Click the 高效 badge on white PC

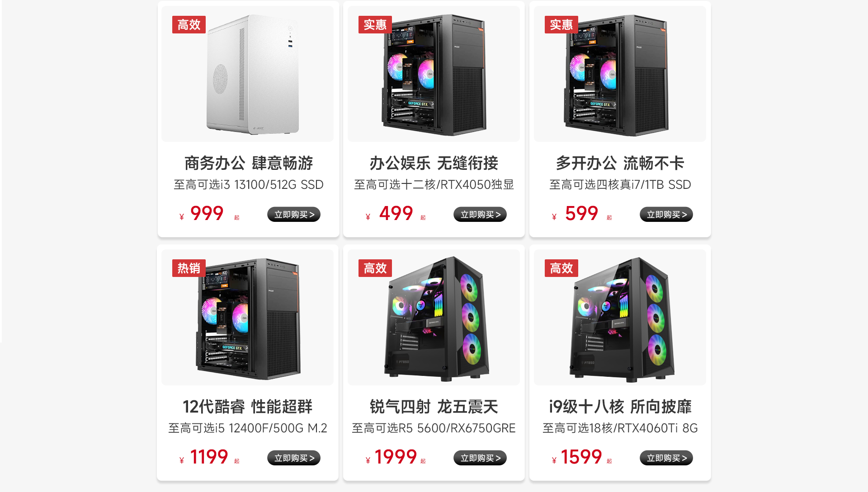click(189, 25)
